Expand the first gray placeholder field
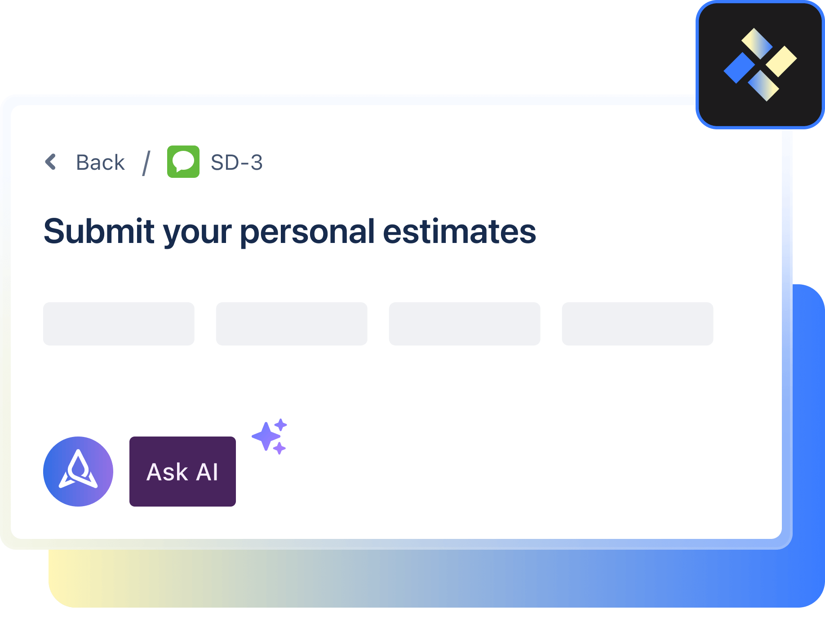The height and width of the screenshot is (644, 825). click(118, 323)
